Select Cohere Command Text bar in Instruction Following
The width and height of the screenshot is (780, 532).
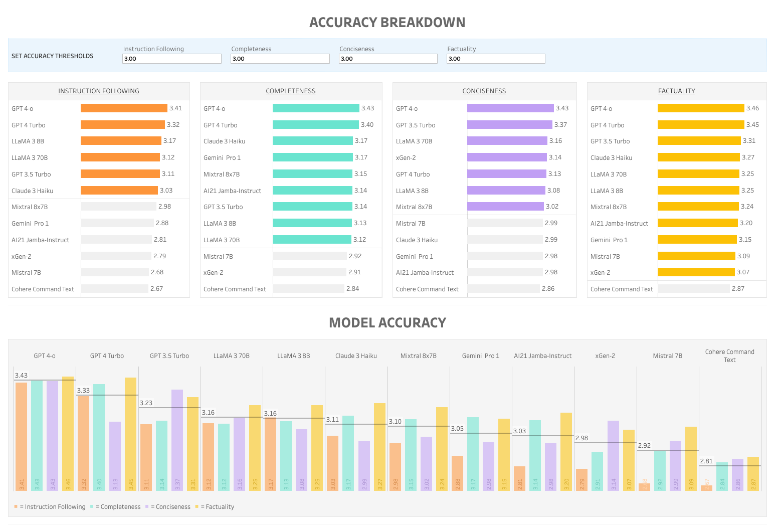click(x=114, y=289)
